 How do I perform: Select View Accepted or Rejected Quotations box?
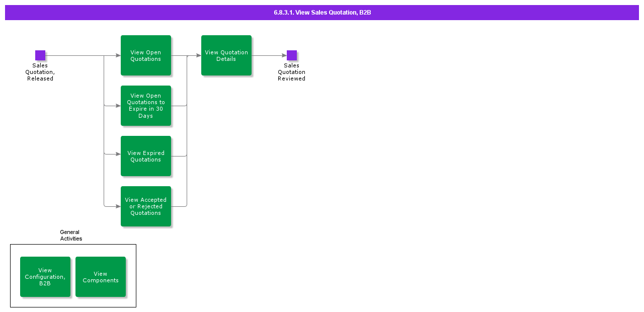pos(146,206)
